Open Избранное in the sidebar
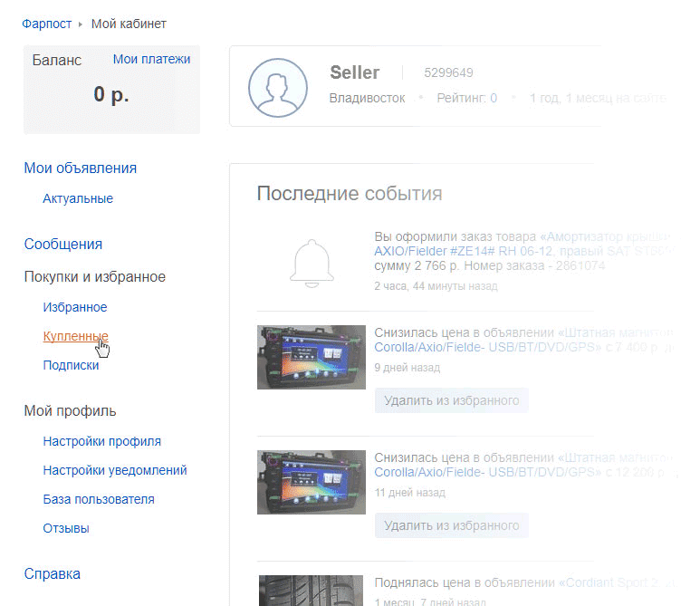The width and height of the screenshot is (700, 606). coord(75,307)
